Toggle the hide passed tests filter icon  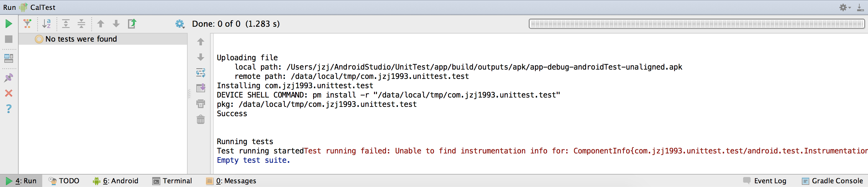(27, 24)
